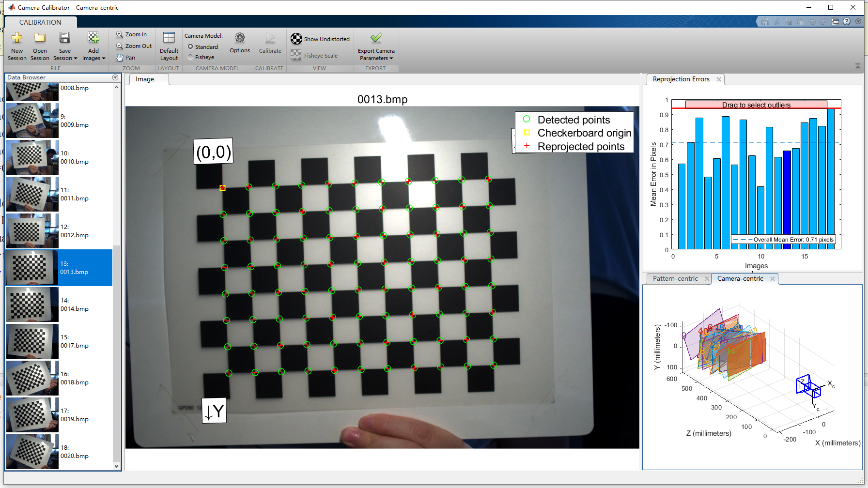Viewport: 868px width, 488px height.
Task: Switch to the Pattern-centric tab
Action: (x=676, y=278)
